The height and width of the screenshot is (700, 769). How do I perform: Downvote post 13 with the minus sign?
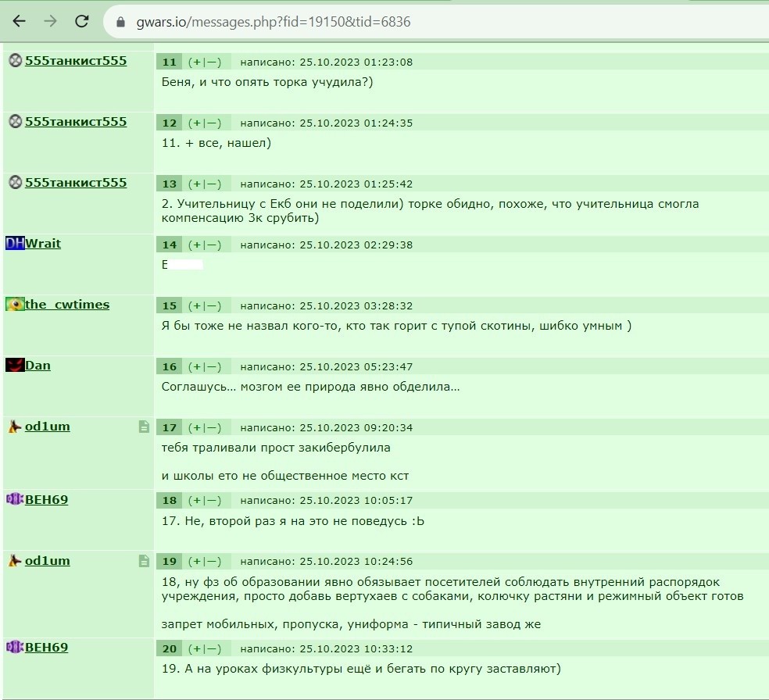(213, 184)
